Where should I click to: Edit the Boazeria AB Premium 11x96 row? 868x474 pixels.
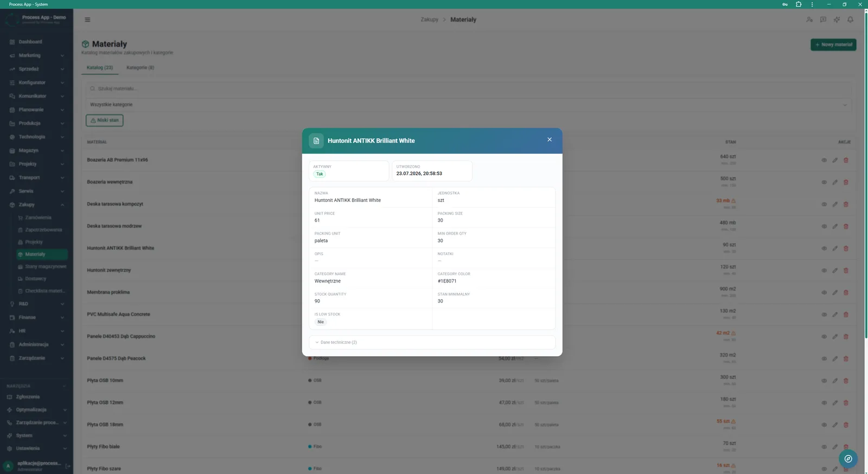[x=835, y=160]
